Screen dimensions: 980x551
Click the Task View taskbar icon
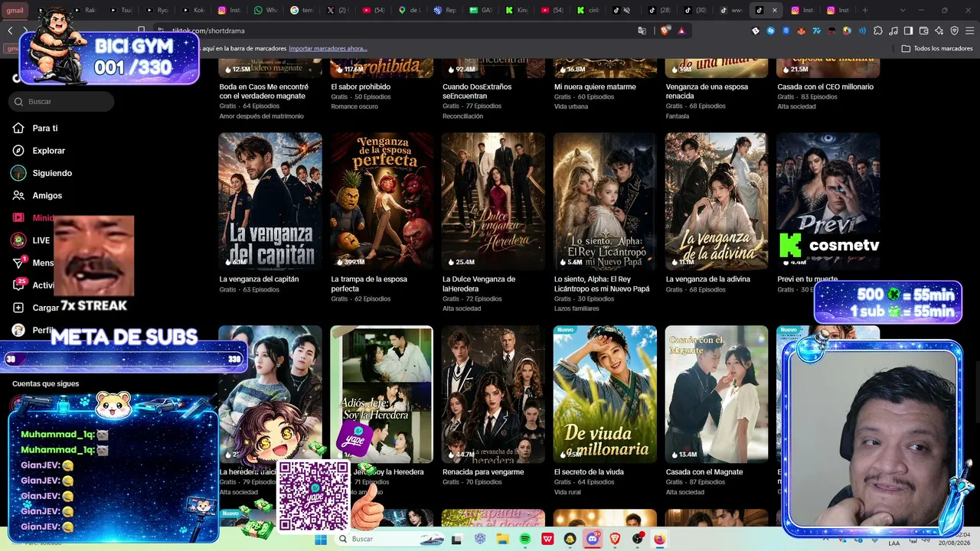(457, 539)
